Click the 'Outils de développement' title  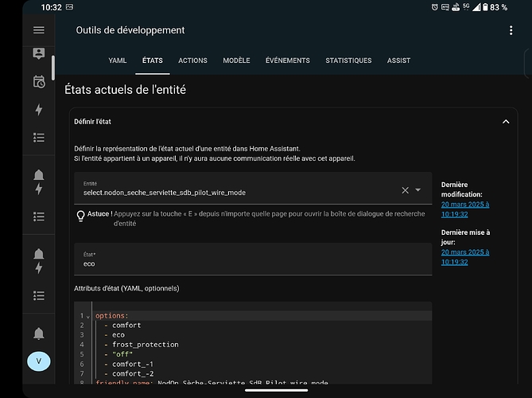pos(130,30)
